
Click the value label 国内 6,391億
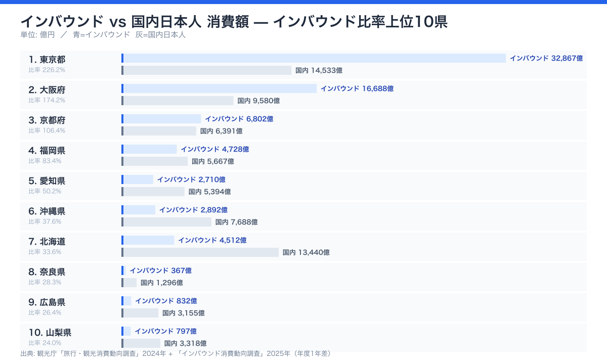[222, 131]
